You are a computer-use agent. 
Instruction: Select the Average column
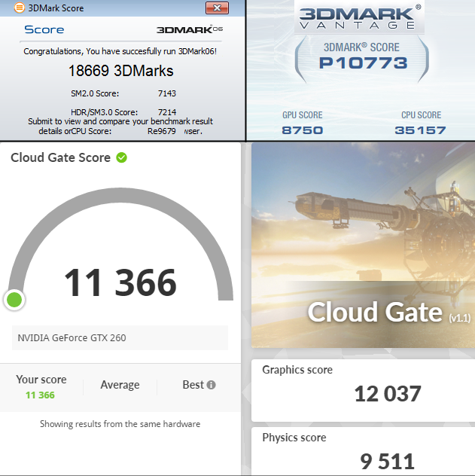click(x=120, y=385)
